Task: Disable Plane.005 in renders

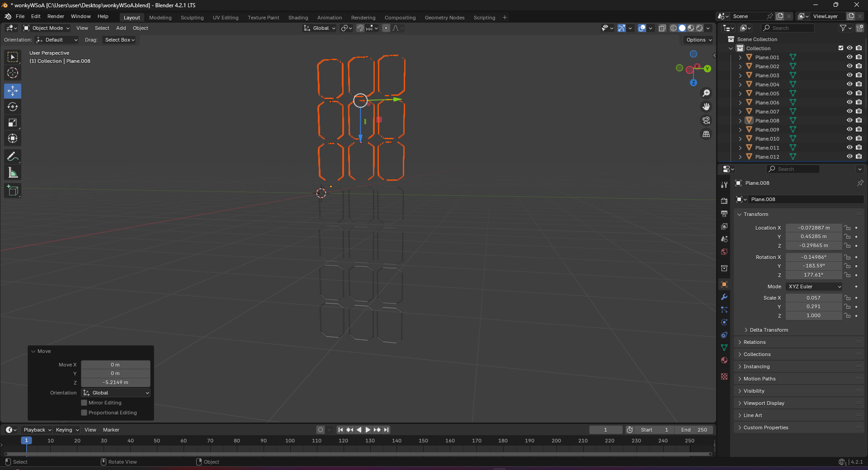Action: 859,94
